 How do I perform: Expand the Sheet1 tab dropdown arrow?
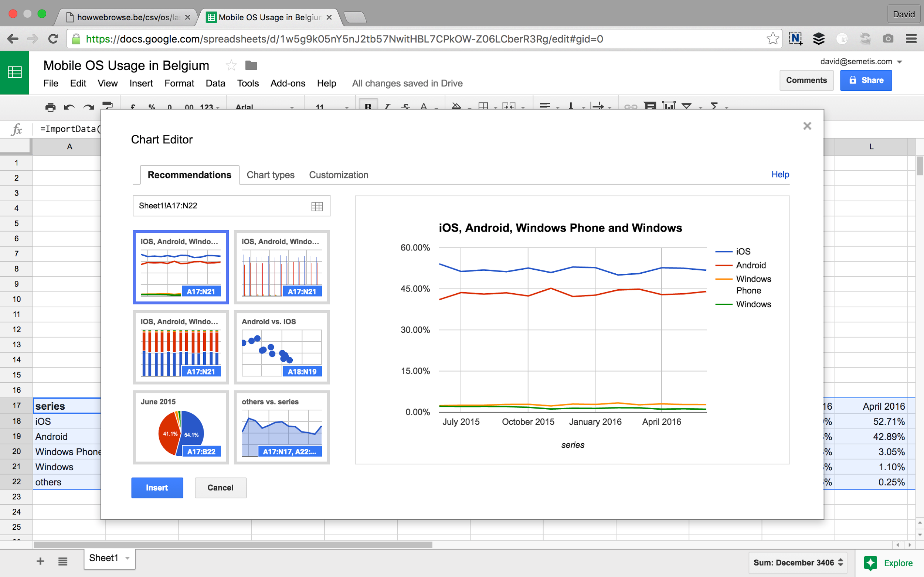pos(128,558)
